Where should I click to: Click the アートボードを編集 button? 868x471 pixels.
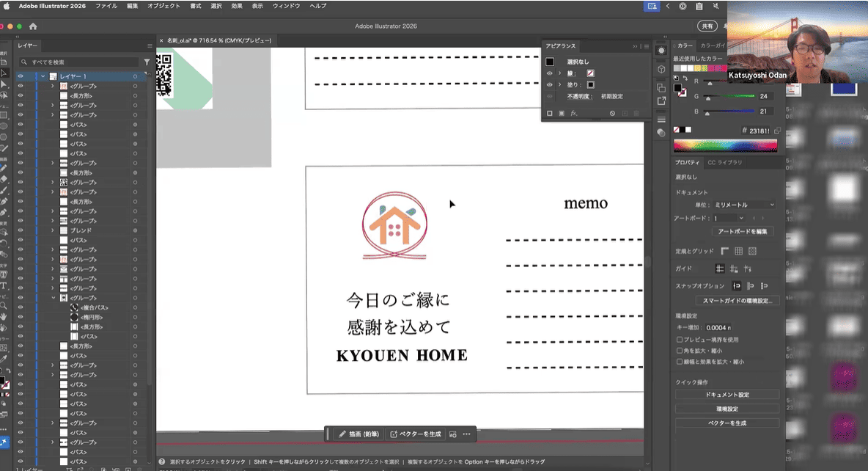click(x=742, y=232)
